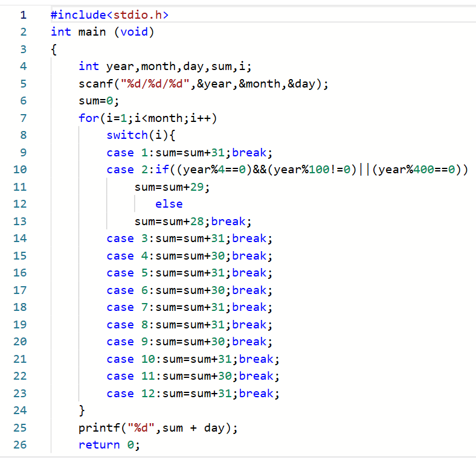The image size is (476, 460).
Task: Click the 'else' keyword on line 12
Action: pyautogui.click(x=169, y=204)
